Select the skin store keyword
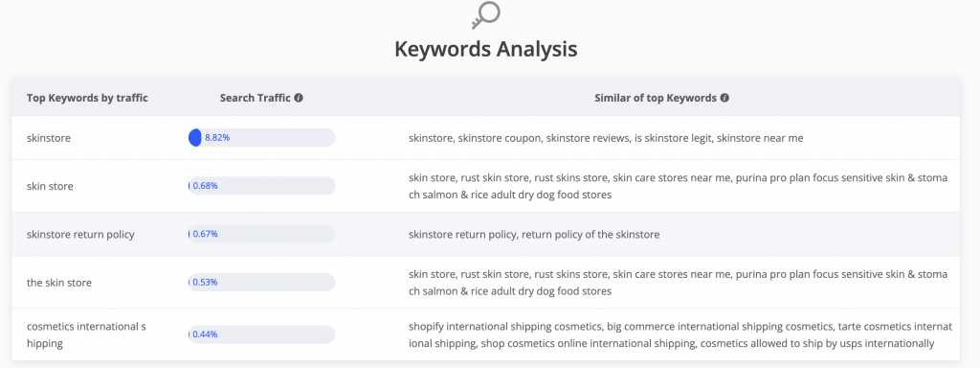This screenshot has width=980, height=368. pyautogui.click(x=50, y=186)
